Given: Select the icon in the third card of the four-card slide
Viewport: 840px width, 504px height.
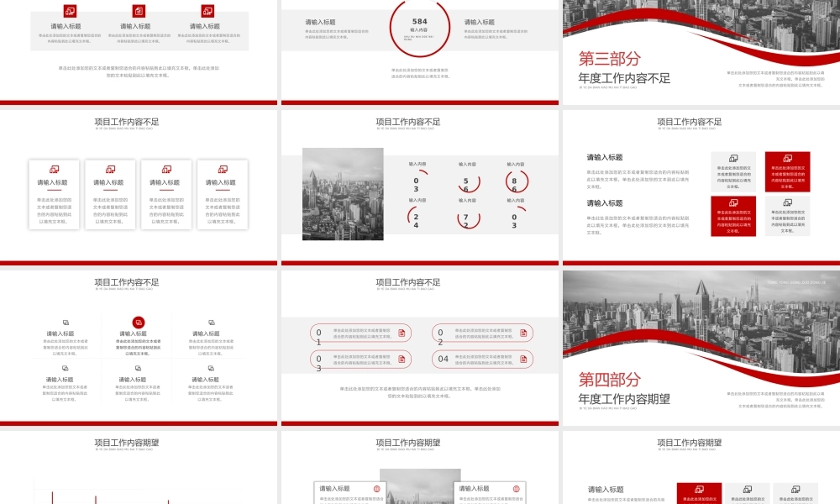Looking at the screenshot, I should click(x=166, y=169).
